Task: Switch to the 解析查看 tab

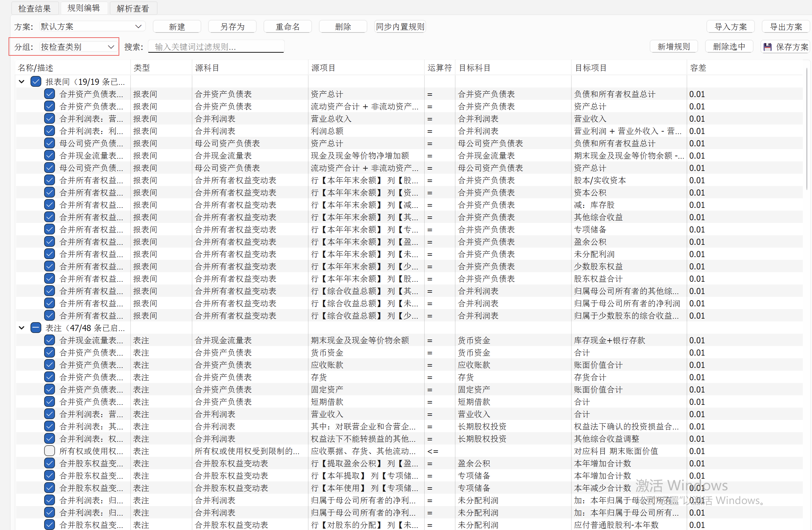Action: 133,8
